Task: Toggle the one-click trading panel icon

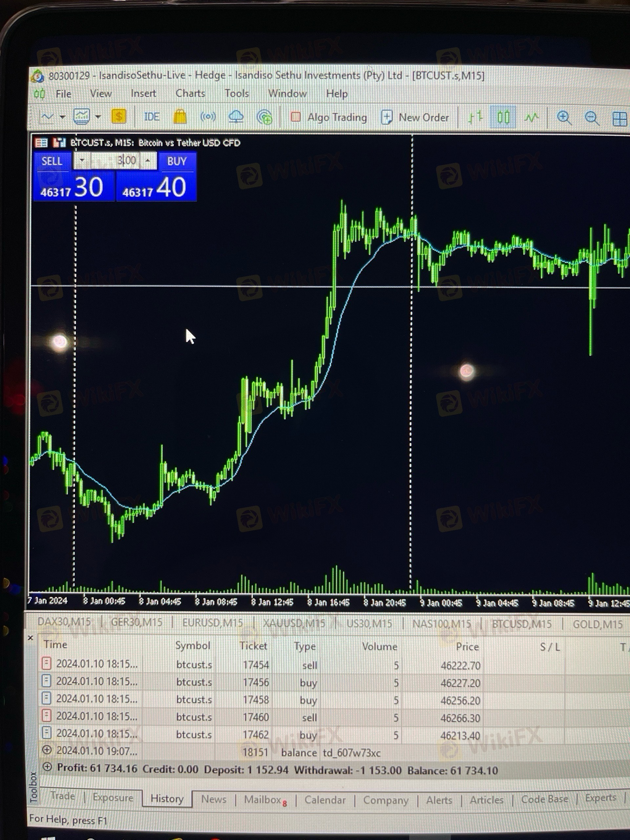Action: [x=41, y=143]
